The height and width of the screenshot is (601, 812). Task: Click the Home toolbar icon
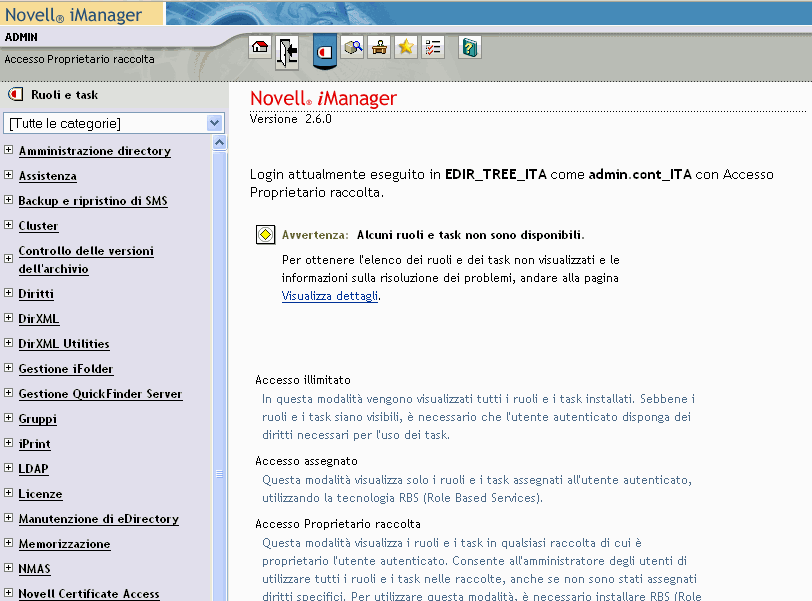(x=259, y=48)
